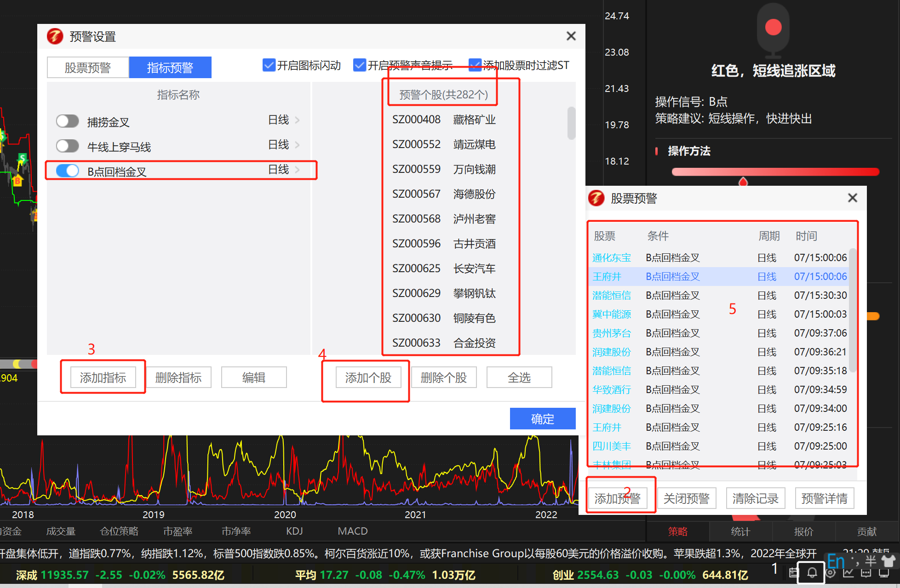900x588 pixels.
Task: Open the 市盈率 indicator tab
Action: pyautogui.click(x=178, y=531)
